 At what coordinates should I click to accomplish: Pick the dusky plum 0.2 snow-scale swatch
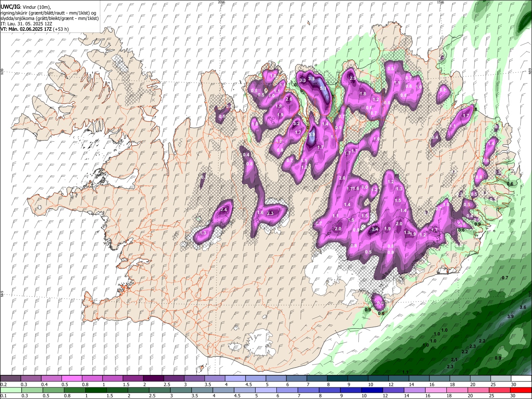[x=10, y=379]
